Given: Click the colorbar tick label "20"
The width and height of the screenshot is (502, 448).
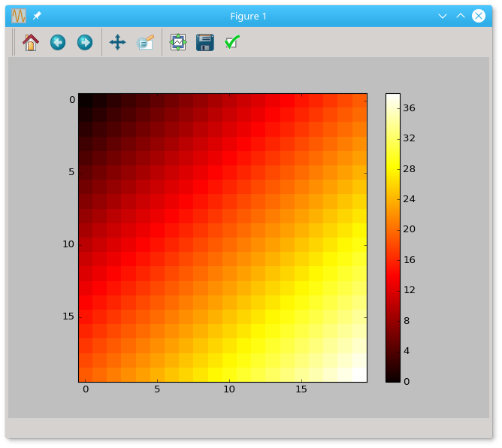Looking at the screenshot, I should point(410,229).
